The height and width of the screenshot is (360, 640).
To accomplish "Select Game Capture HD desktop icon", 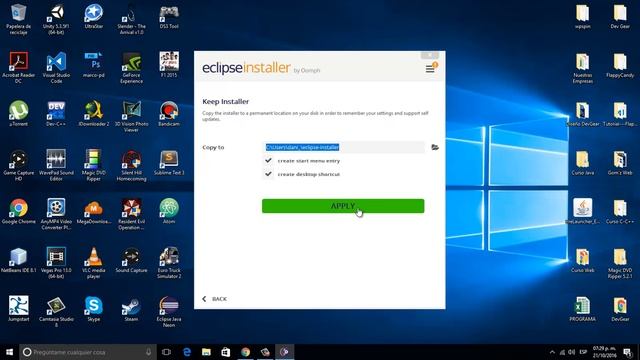I will pos(18,165).
